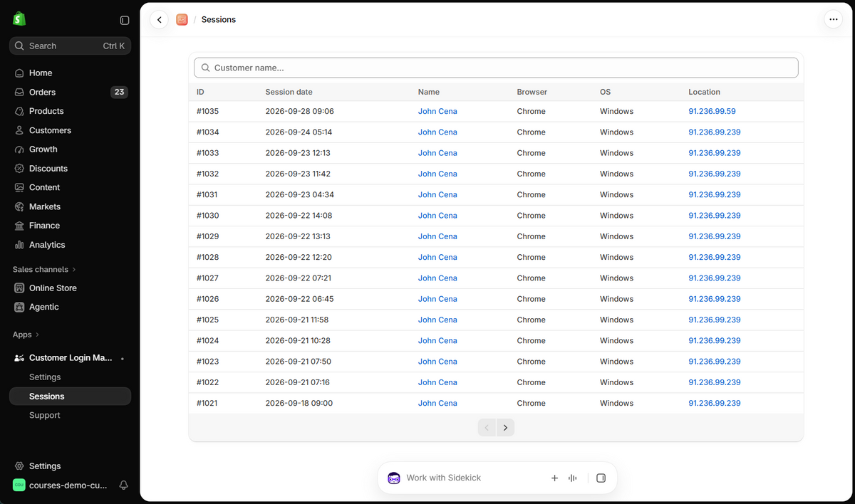Click the Discounts percent icon
The image size is (855, 504).
click(19, 169)
